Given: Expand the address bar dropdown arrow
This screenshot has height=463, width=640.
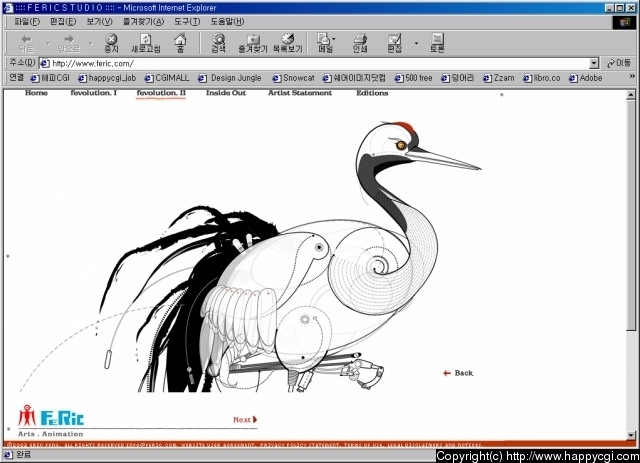Looking at the screenshot, I should (x=594, y=63).
